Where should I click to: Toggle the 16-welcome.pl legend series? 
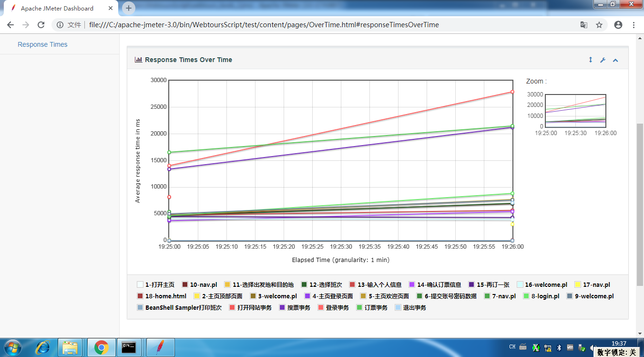click(542, 284)
